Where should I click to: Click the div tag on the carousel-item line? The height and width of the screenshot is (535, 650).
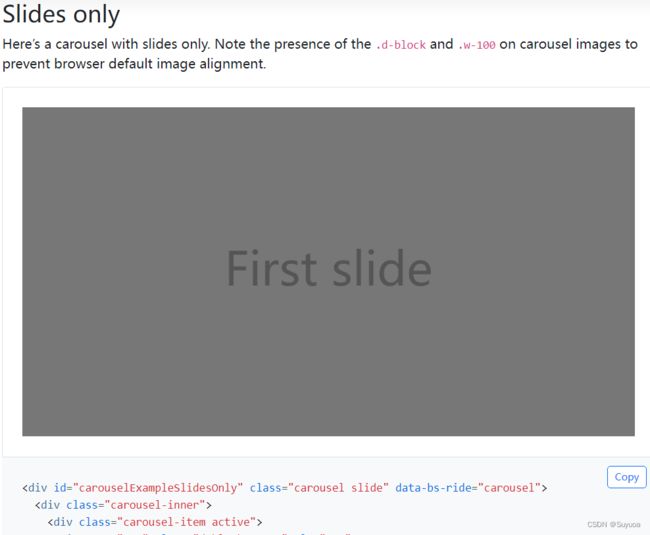61,522
